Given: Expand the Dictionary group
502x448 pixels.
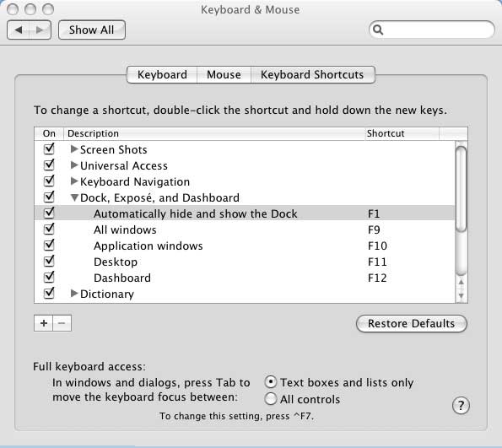Looking at the screenshot, I should click(x=74, y=293).
